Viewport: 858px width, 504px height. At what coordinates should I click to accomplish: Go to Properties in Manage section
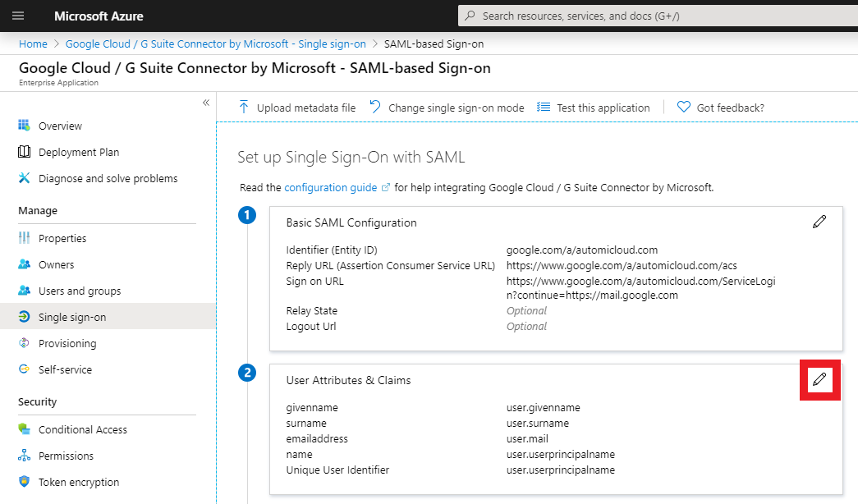62,238
